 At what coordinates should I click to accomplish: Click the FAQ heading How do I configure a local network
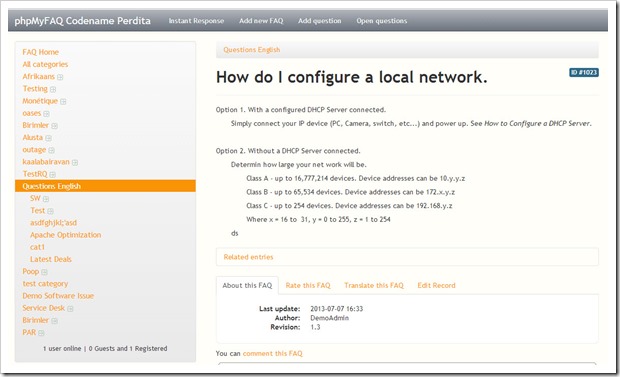pos(352,77)
